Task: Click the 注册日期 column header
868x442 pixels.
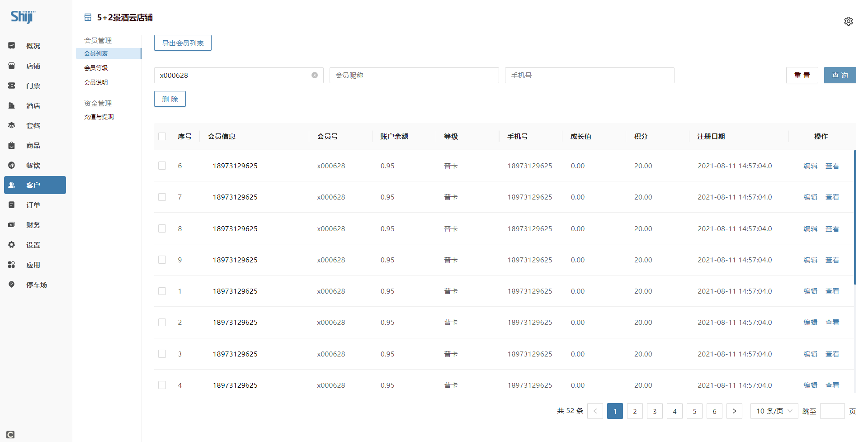Action: [x=711, y=136]
